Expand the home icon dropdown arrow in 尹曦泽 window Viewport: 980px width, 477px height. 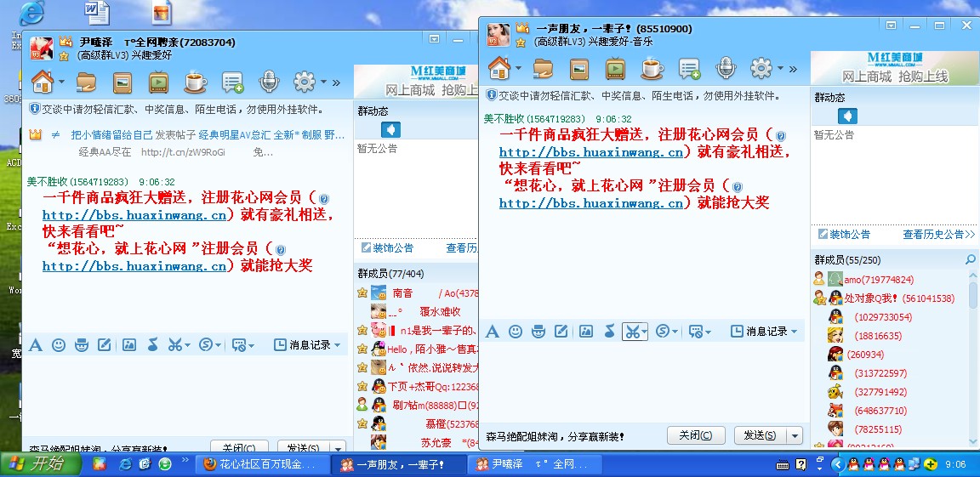click(x=62, y=82)
